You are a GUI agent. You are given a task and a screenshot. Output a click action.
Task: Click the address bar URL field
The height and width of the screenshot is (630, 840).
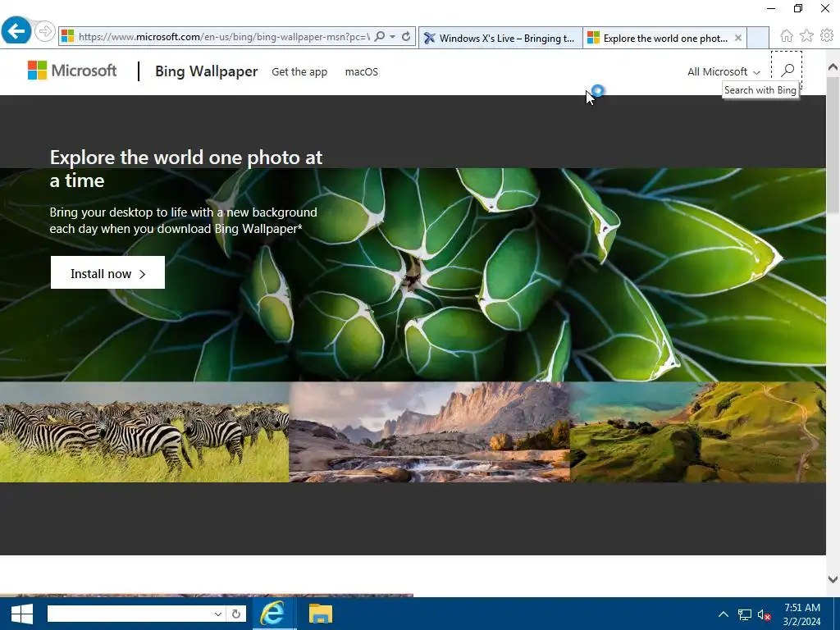pos(224,36)
